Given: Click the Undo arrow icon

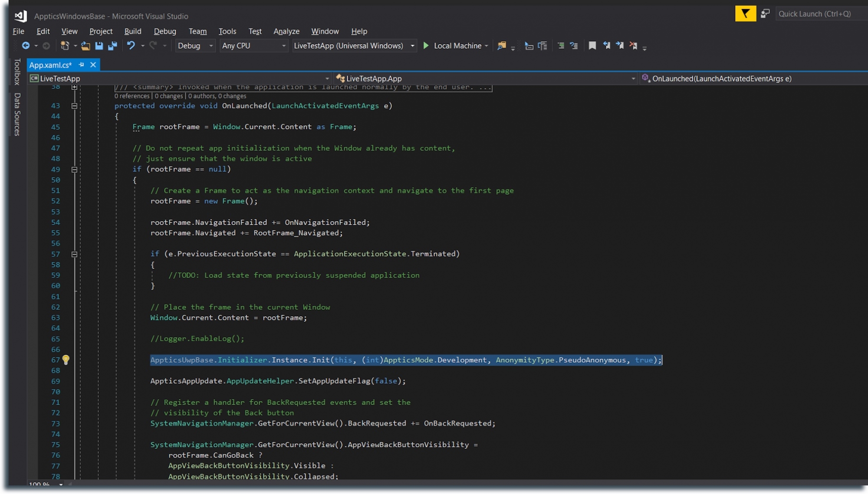Looking at the screenshot, I should 131,46.
